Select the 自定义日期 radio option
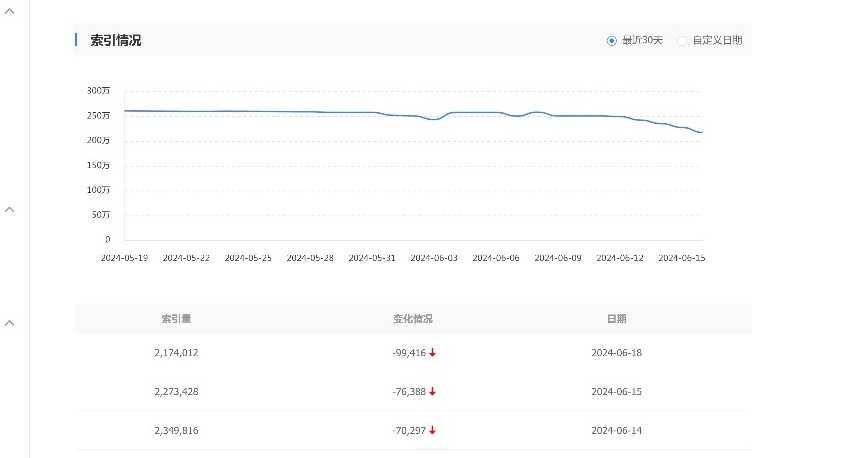 point(683,41)
